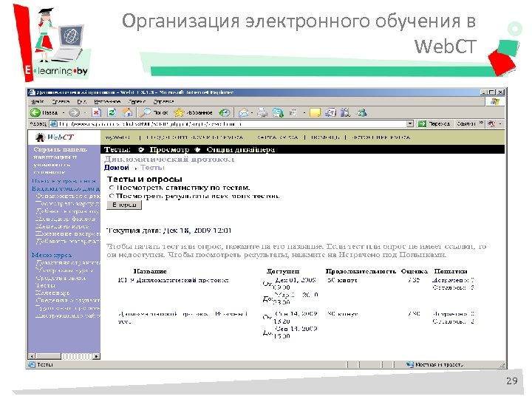Screen dimensions: 532x399
Task: Click the yellow note toolbar icon
Action: click(315, 112)
